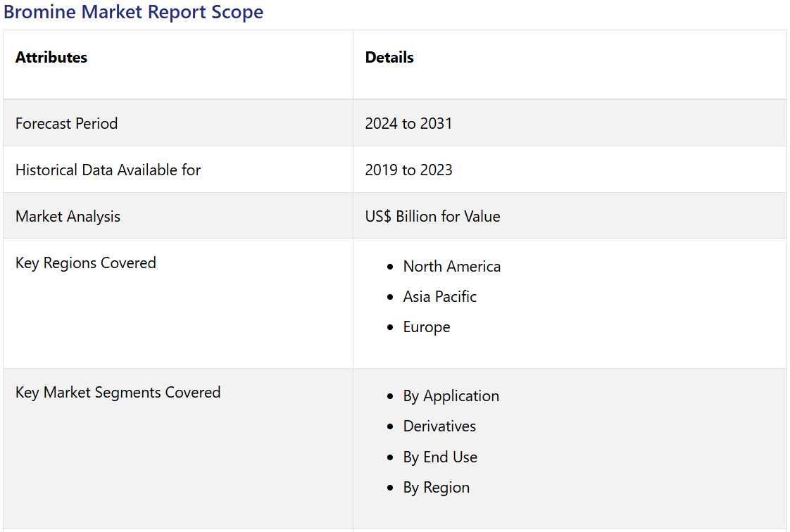Click US$ Billion for Value text
Screen dimensions: 790x532
pos(432,217)
